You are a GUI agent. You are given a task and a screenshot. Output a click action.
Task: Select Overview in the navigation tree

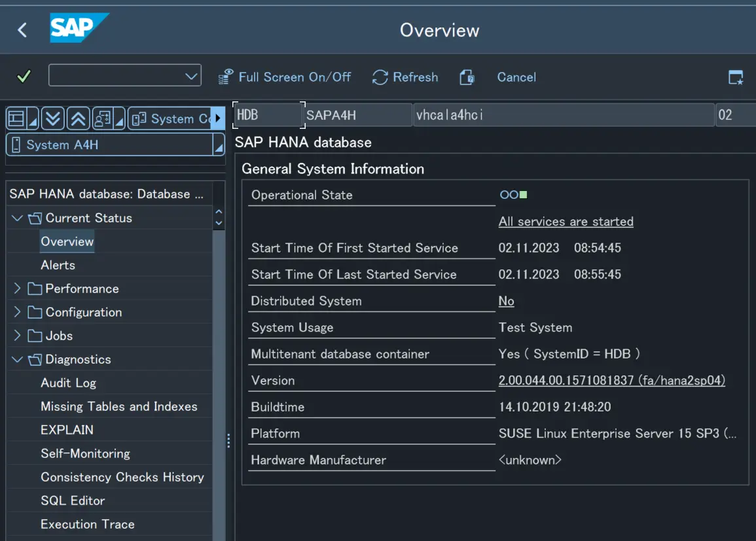click(x=67, y=241)
